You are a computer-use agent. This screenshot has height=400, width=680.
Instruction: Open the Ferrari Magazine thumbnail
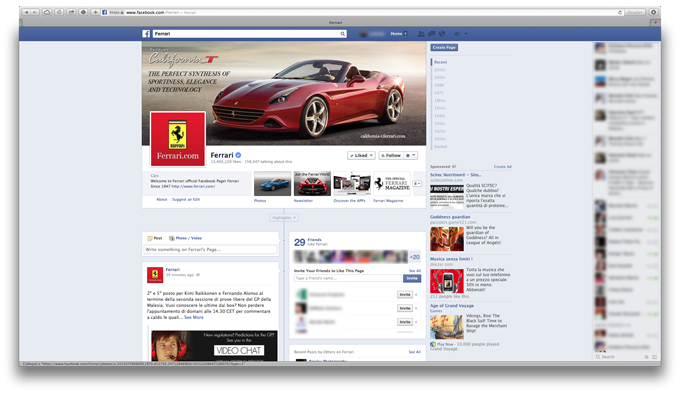coord(392,184)
